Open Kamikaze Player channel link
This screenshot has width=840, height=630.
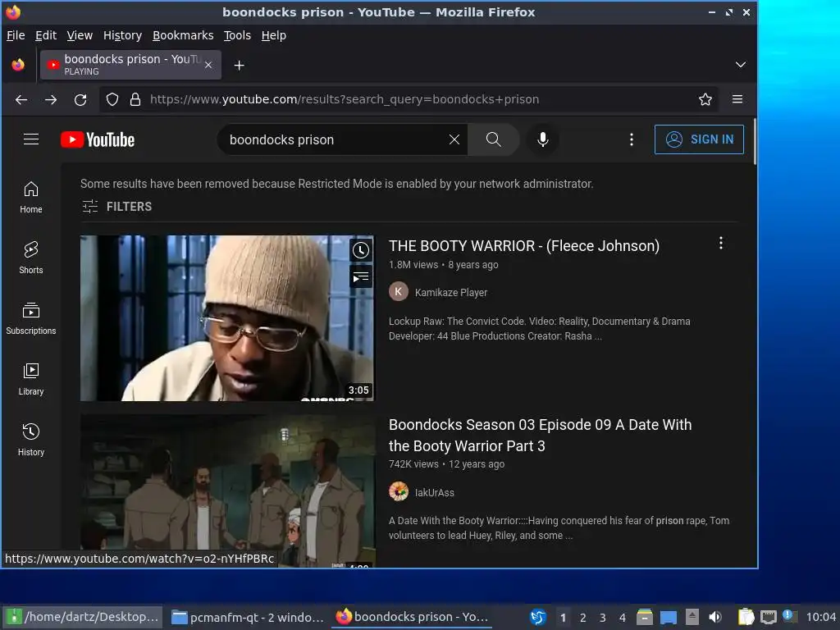click(451, 293)
